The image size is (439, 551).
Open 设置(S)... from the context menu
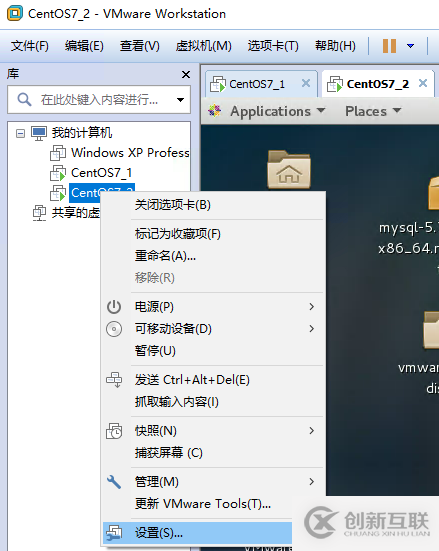(x=198, y=533)
